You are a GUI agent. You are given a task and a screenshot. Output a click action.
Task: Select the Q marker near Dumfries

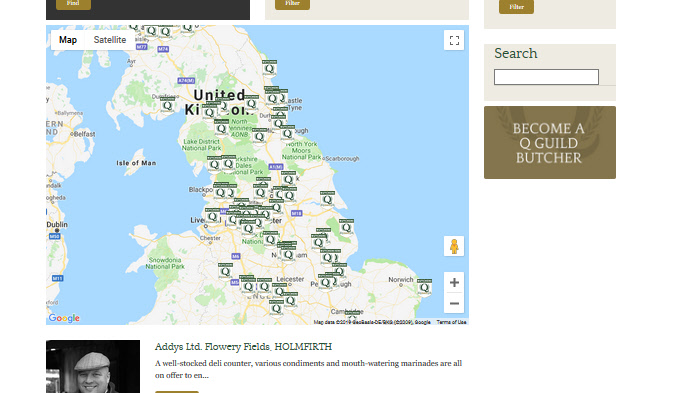[x=167, y=105]
